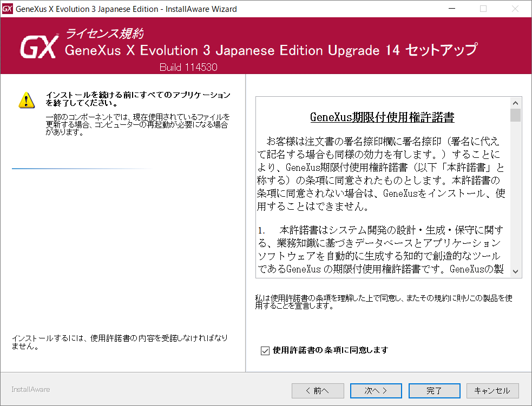Image resolution: width=532 pixels, height=406 pixels.
Task: Click the Build 114530 text
Action: tap(188, 67)
